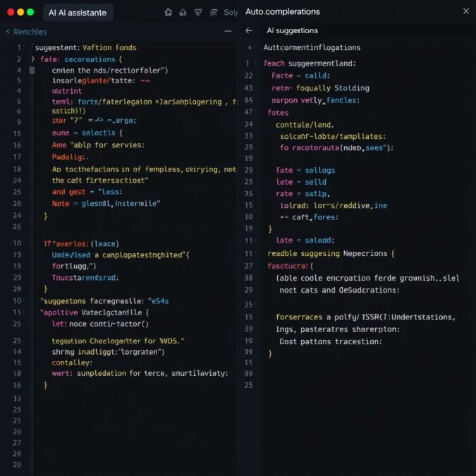Click the line 'let: noce contir-tactor()'
The image size is (476, 476).
click(100, 324)
